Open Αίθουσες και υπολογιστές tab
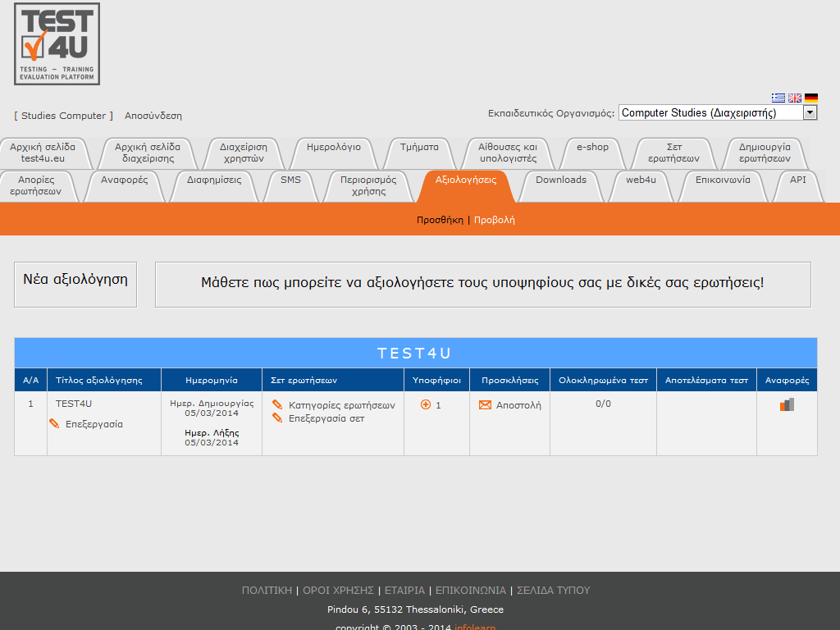The image size is (840, 630). (508, 153)
